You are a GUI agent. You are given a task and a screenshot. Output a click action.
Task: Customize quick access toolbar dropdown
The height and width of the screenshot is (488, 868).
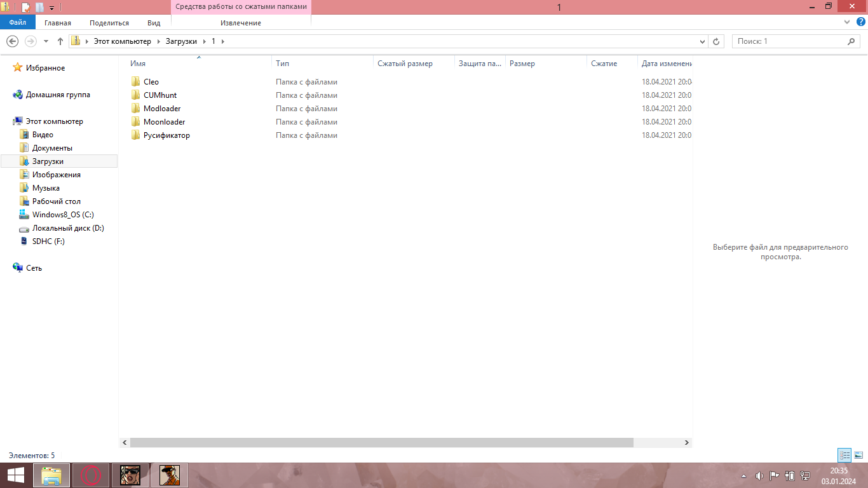[x=51, y=8]
